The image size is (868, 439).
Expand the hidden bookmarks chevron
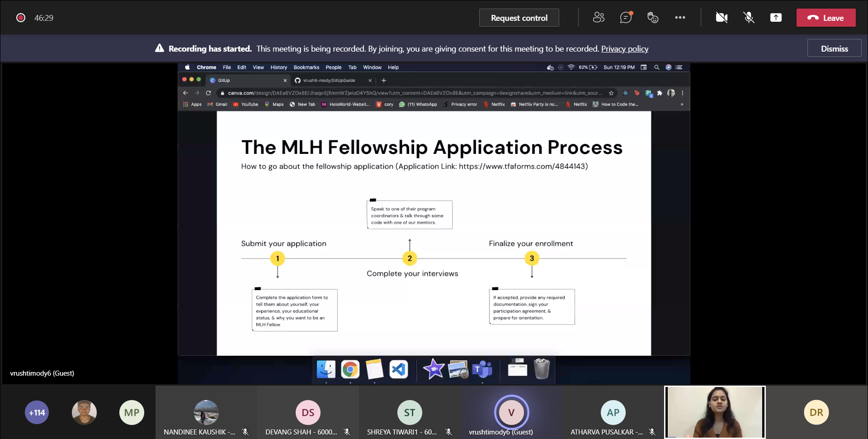(682, 104)
